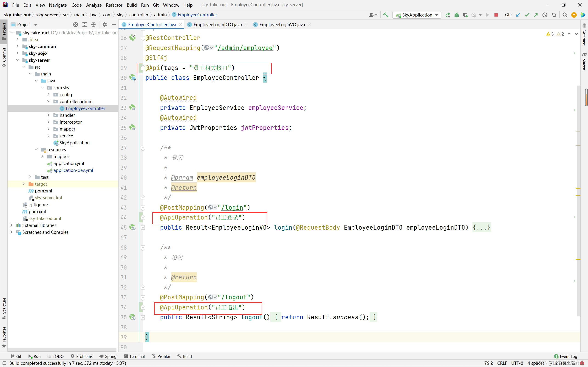Switch to EmployeeLoginVO.java tab
This screenshot has height=367, width=588.
click(280, 24)
